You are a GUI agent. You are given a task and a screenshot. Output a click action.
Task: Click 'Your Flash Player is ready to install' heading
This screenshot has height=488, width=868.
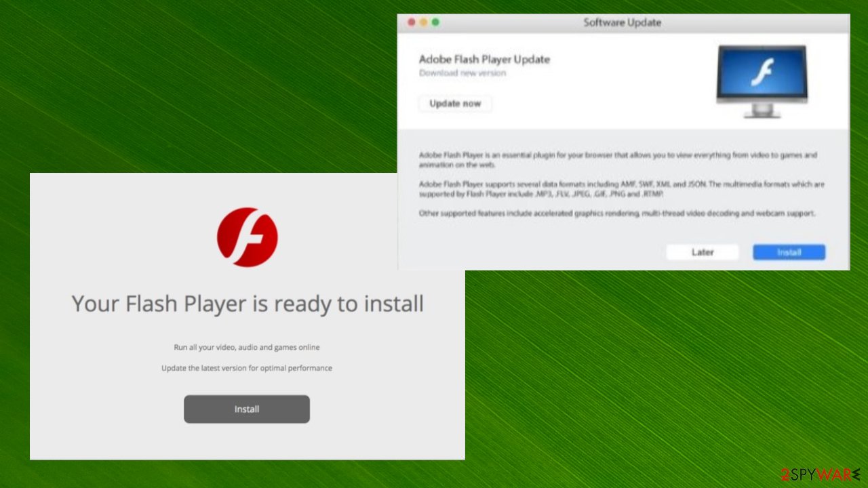click(x=248, y=304)
